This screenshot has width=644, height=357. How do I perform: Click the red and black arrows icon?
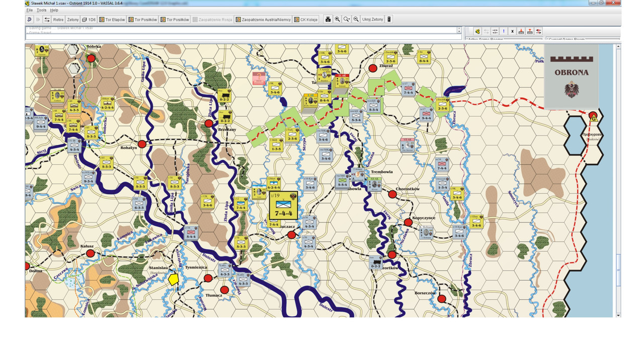(538, 31)
